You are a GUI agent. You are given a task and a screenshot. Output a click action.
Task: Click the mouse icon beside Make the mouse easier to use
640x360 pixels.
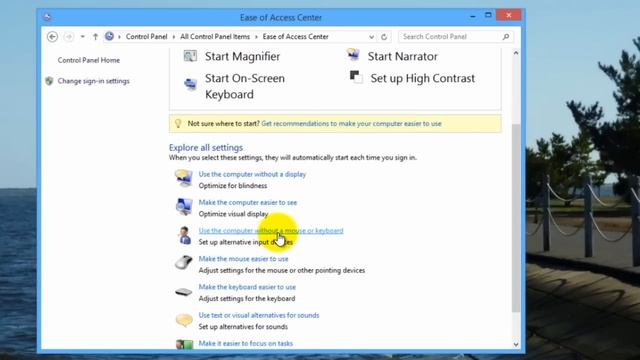184,262
